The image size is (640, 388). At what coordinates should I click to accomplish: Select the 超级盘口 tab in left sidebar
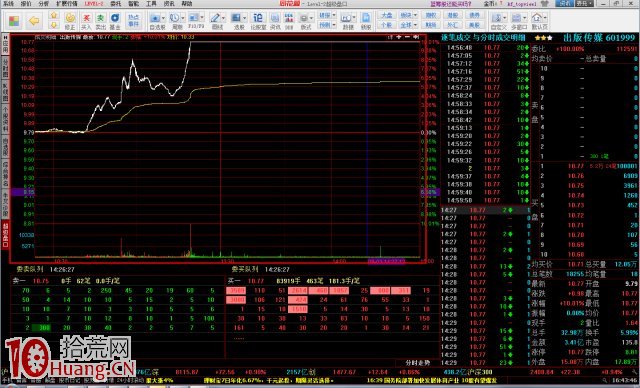[5, 235]
